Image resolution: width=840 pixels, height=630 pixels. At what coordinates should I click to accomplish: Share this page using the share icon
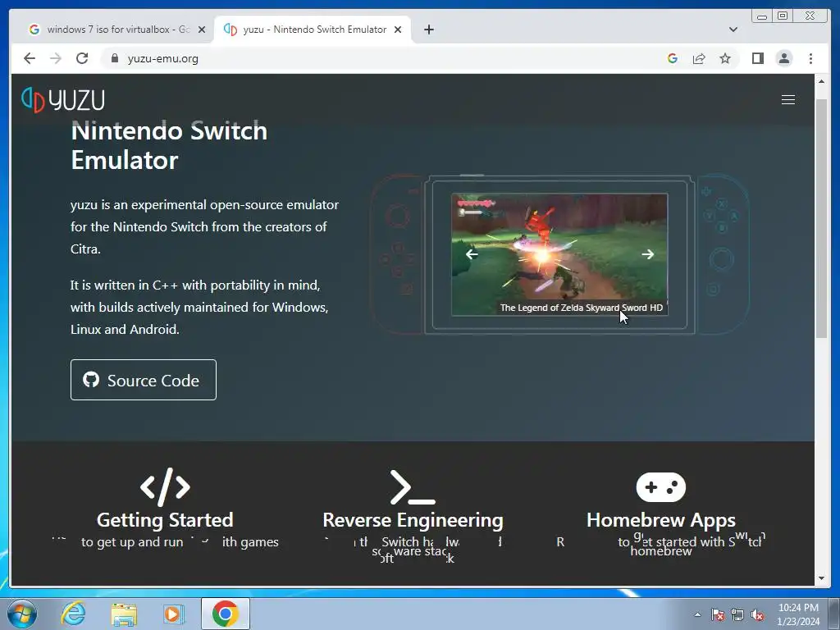point(699,58)
